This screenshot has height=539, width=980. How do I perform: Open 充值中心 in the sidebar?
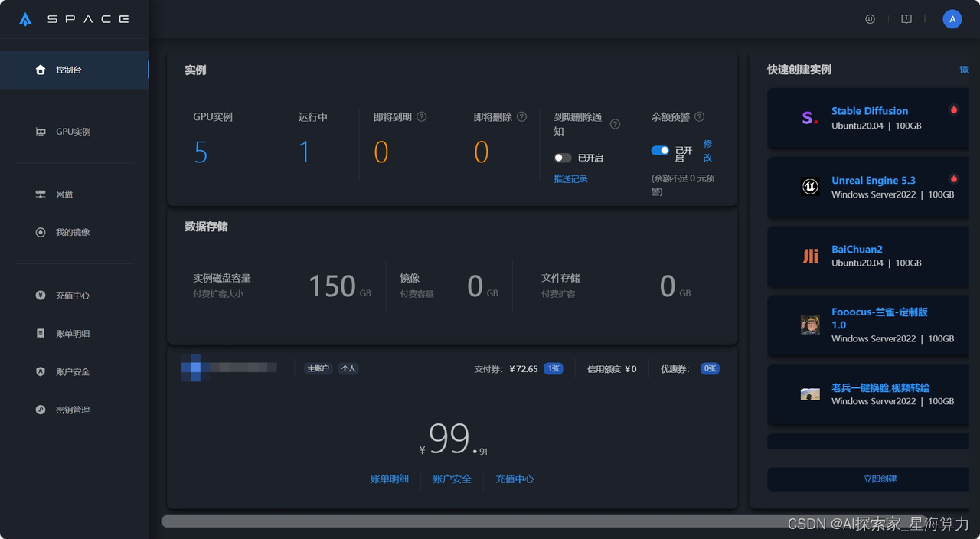[x=74, y=295]
